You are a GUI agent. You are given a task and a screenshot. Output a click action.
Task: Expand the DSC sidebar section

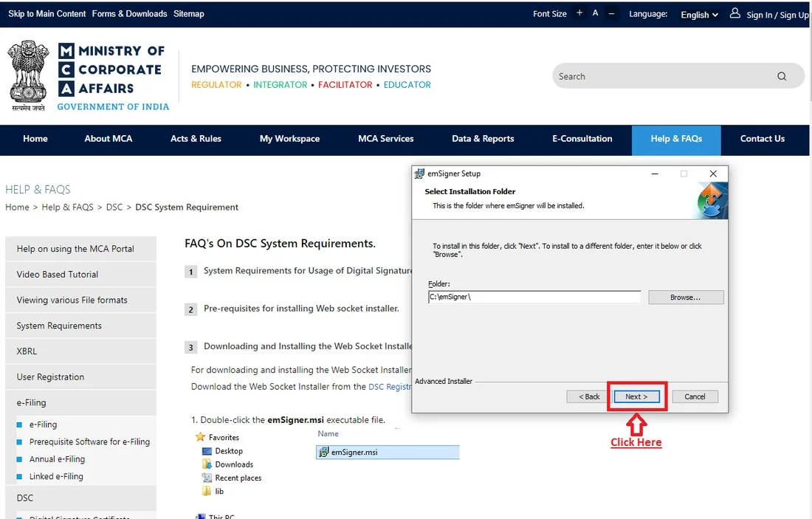pos(80,498)
